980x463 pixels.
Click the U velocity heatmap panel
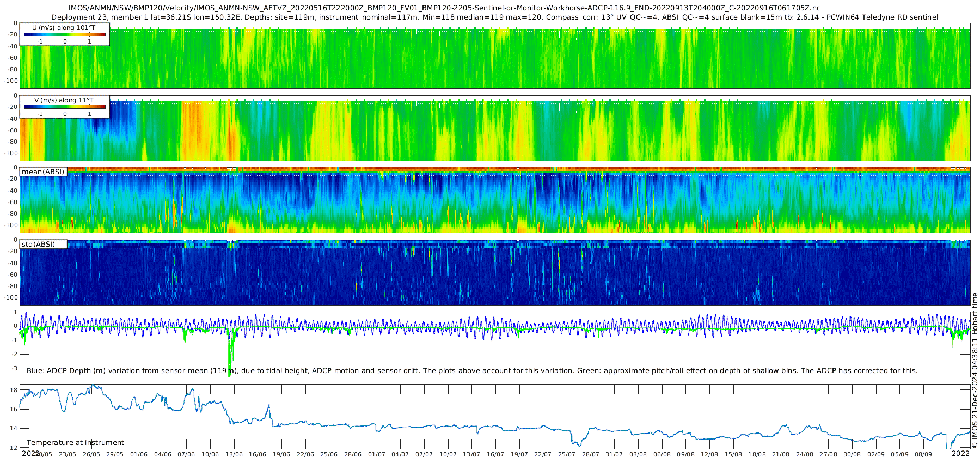pos(495,56)
